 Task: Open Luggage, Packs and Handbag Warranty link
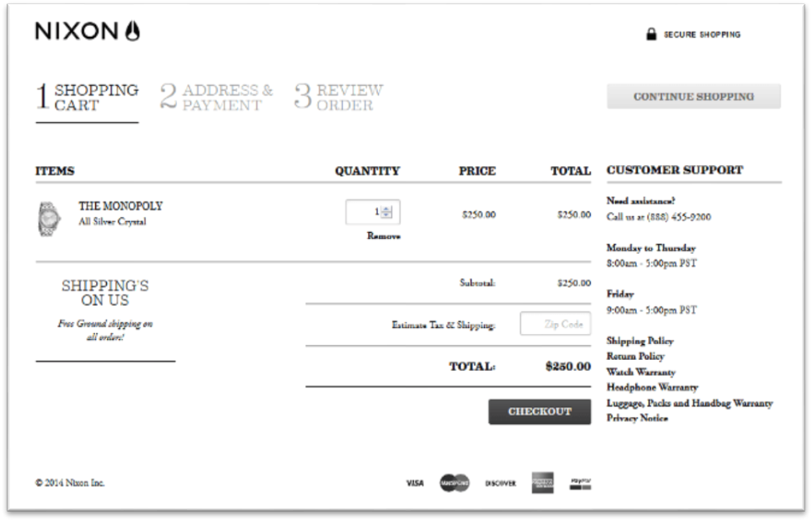pos(690,403)
